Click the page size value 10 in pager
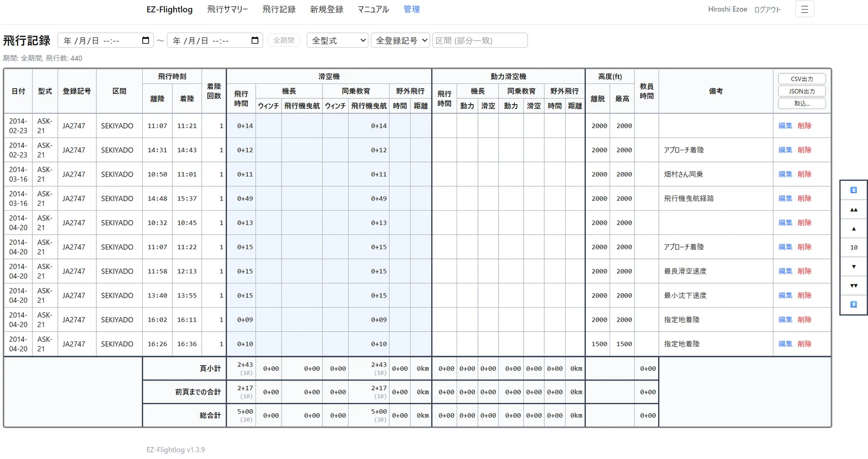The width and height of the screenshot is (868, 459). tap(854, 247)
